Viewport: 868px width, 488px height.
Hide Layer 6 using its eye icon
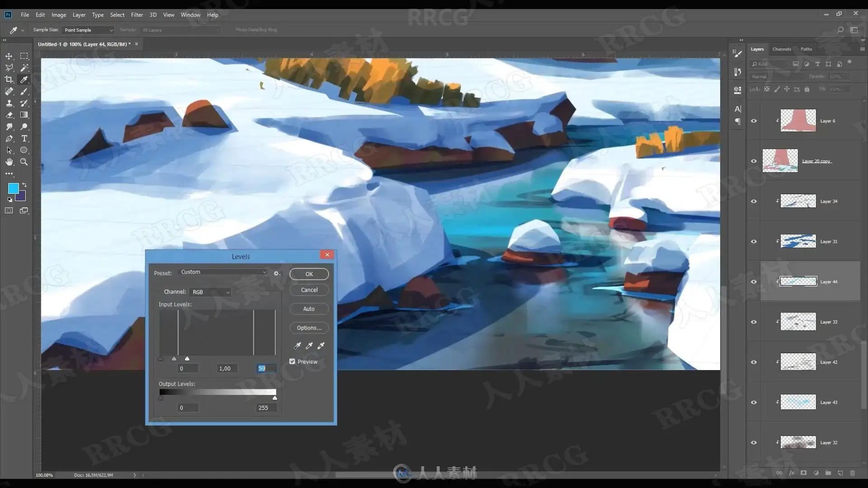click(x=754, y=121)
